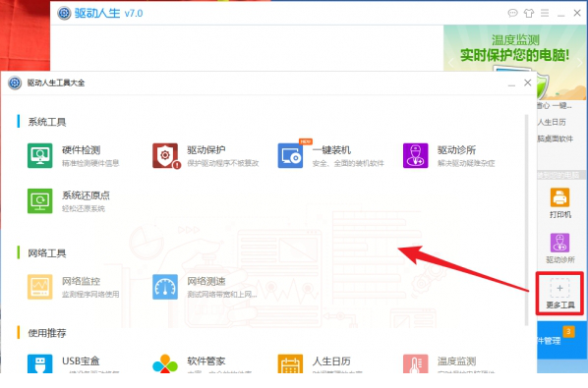Open the 驱动保护 driver protection shield icon
588x388 pixels.
[x=165, y=155]
